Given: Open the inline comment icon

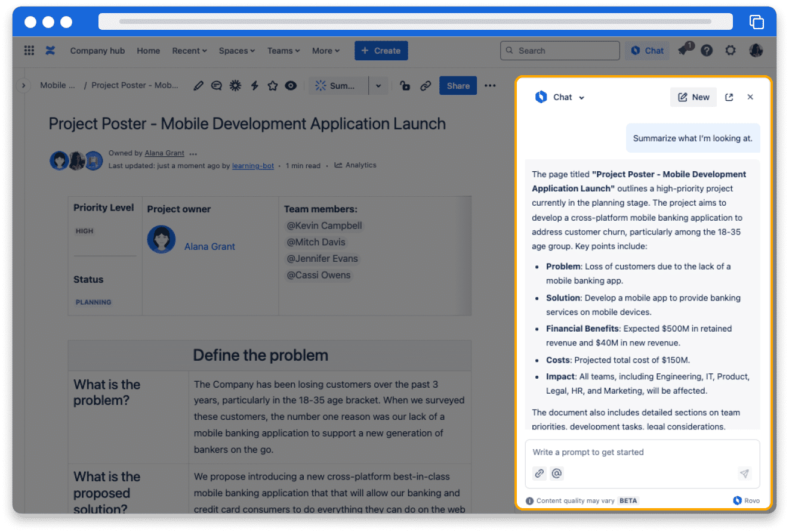Looking at the screenshot, I should click(x=217, y=86).
